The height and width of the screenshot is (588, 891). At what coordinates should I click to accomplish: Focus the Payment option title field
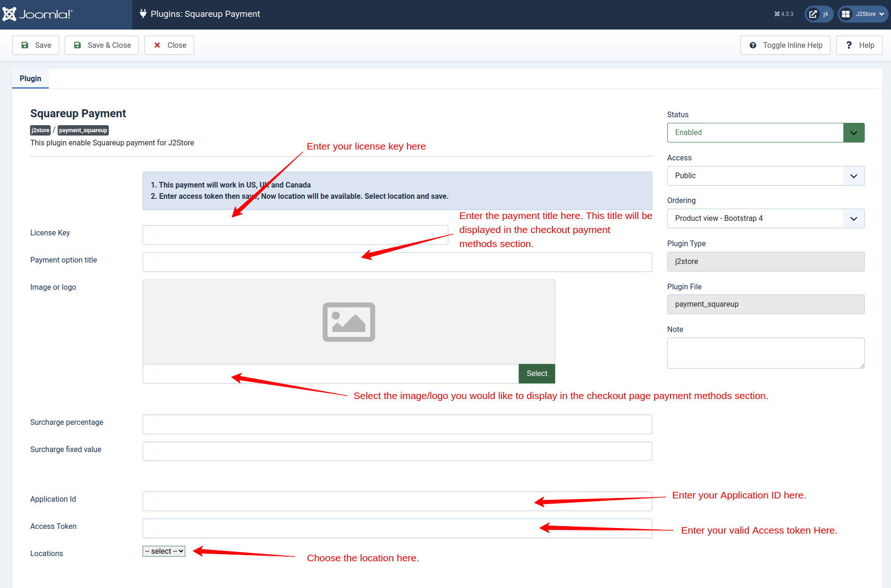(x=397, y=262)
